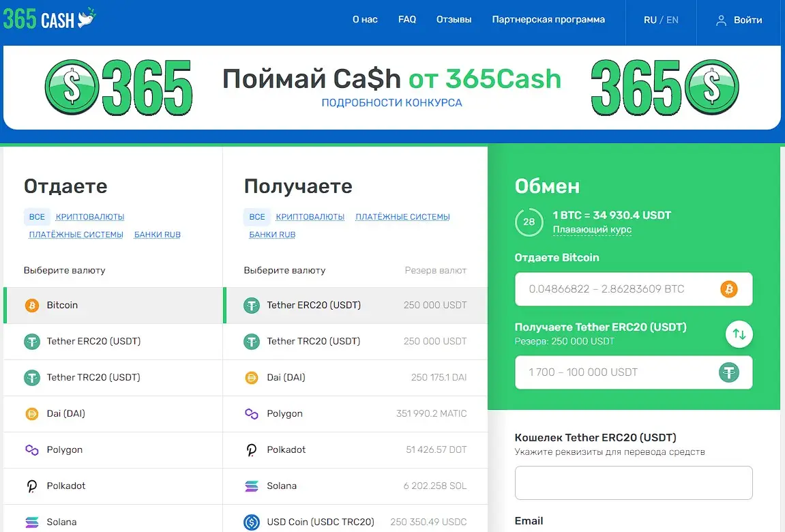Filter Отдаете by БАНКИ RUB
This screenshot has width=785, height=532.
click(x=157, y=235)
